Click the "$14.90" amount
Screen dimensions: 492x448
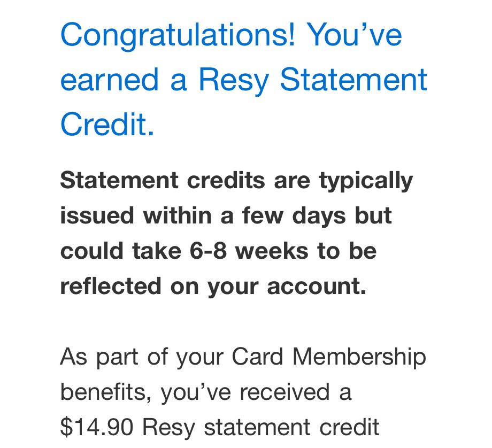coord(97,427)
